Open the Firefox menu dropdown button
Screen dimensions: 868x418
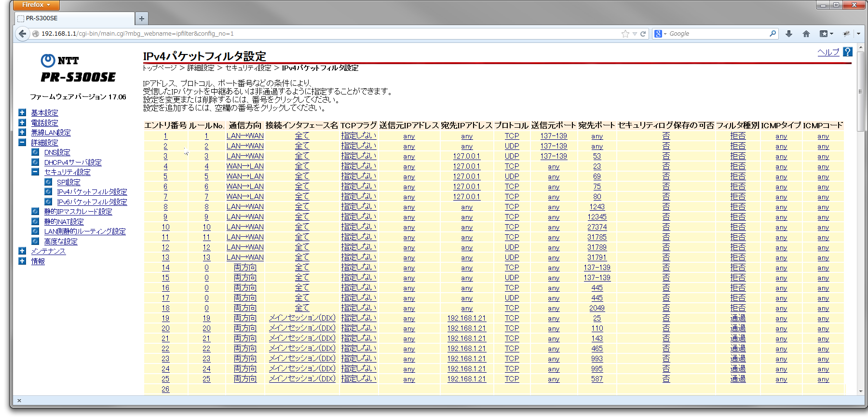36,5
